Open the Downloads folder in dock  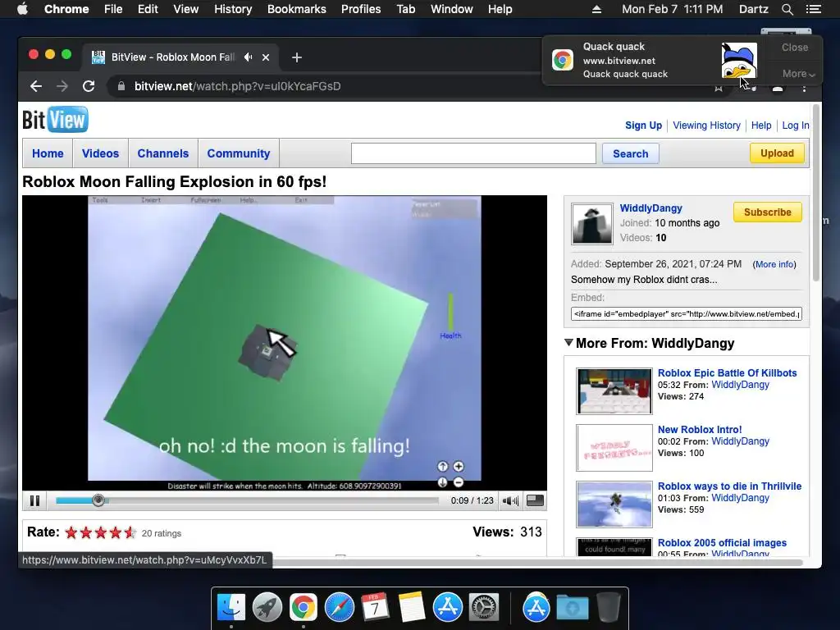pos(572,608)
